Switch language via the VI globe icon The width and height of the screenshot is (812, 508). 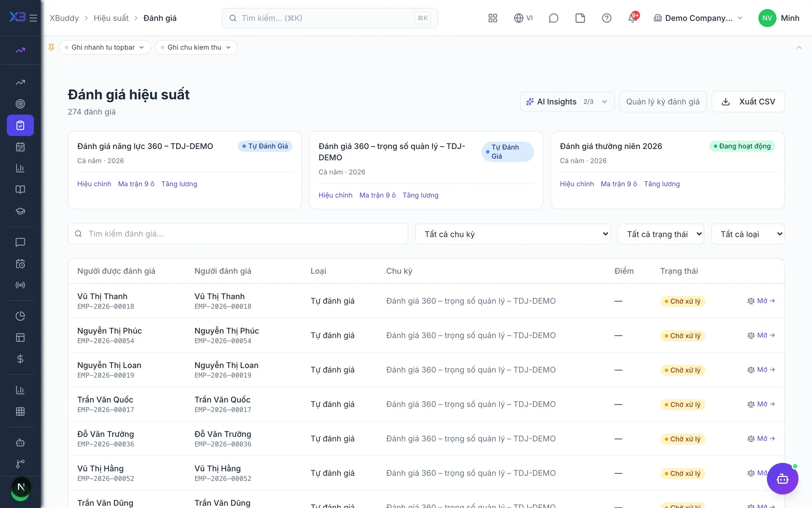[523, 18]
